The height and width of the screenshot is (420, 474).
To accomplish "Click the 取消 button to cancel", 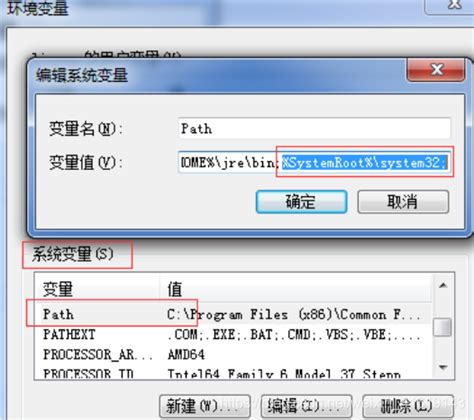I will [x=403, y=202].
